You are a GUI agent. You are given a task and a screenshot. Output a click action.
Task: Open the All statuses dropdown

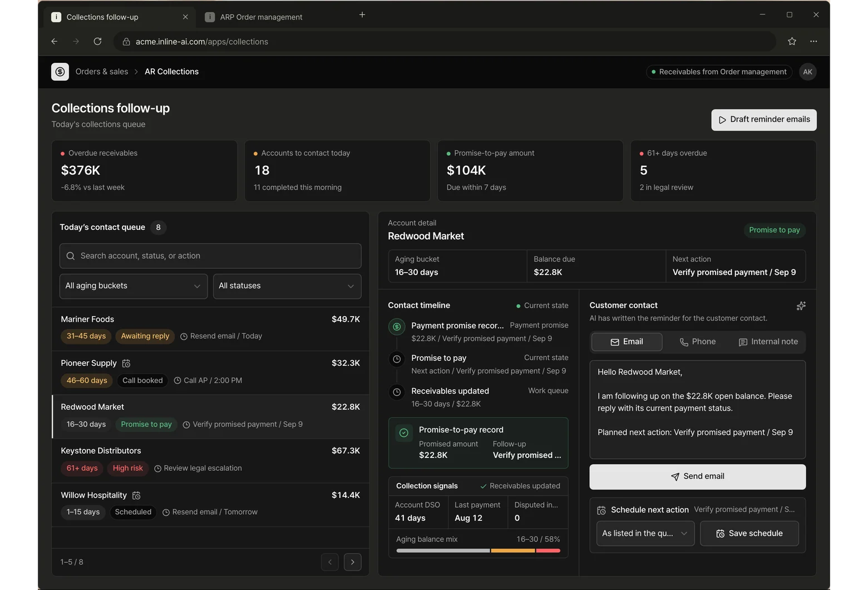click(x=287, y=286)
